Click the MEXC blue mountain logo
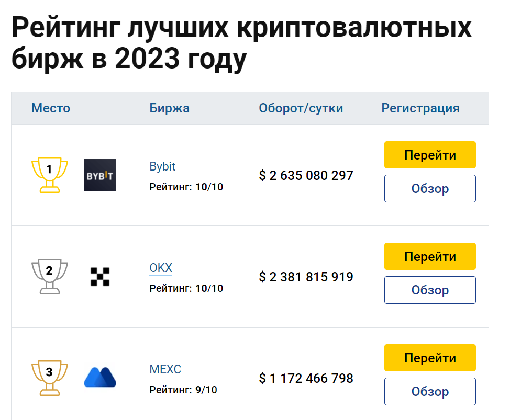This screenshot has height=420, width=510. click(x=100, y=377)
